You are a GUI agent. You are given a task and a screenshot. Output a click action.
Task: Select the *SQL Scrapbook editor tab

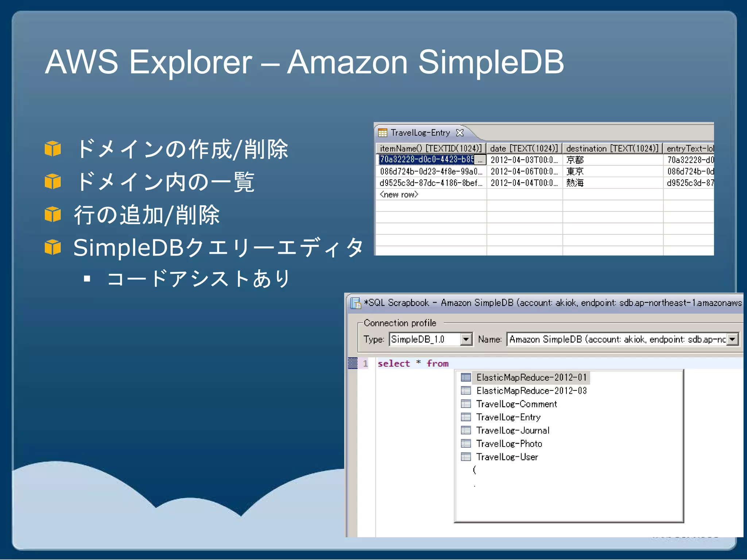coord(546,303)
